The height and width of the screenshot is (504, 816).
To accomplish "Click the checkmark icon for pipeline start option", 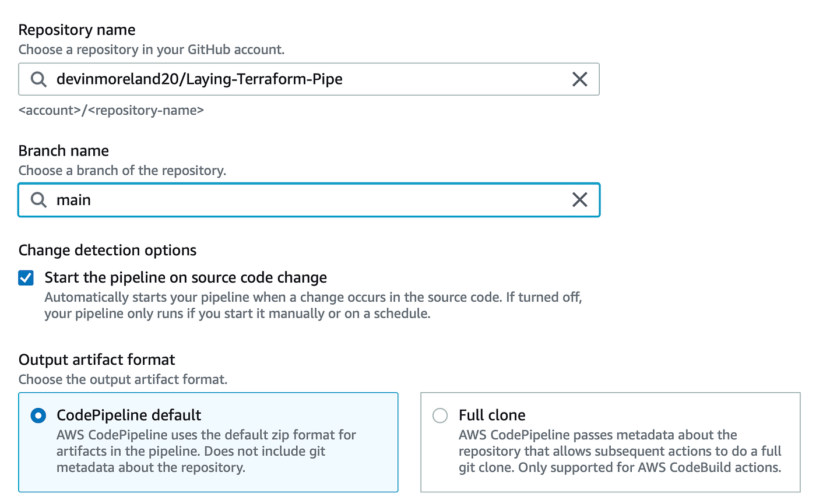I will click(26, 278).
